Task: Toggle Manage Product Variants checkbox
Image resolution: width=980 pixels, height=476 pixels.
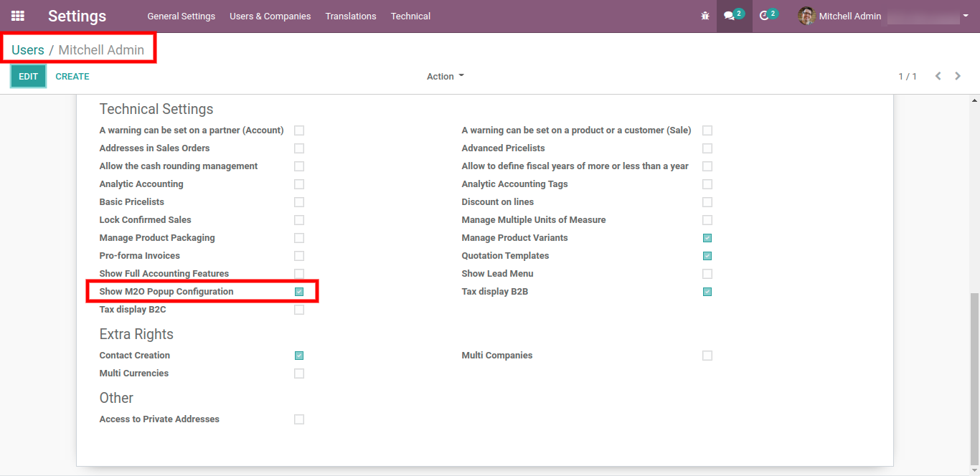Action: click(707, 238)
